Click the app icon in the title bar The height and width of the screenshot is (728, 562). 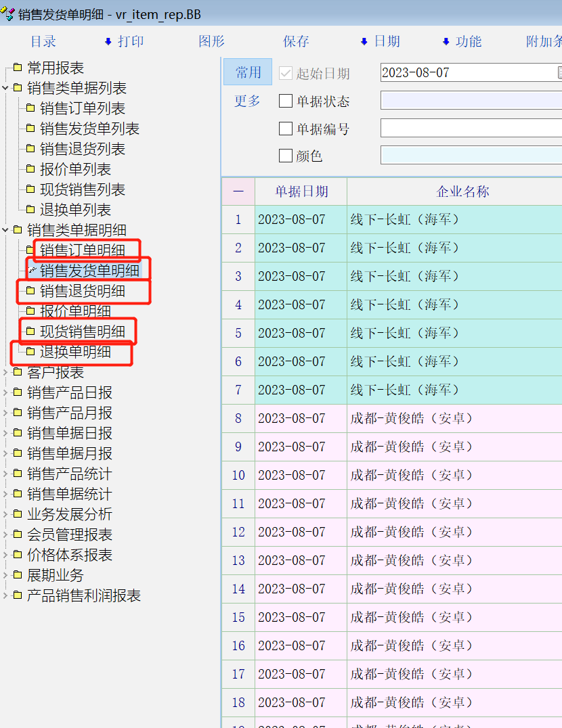pos(8,14)
